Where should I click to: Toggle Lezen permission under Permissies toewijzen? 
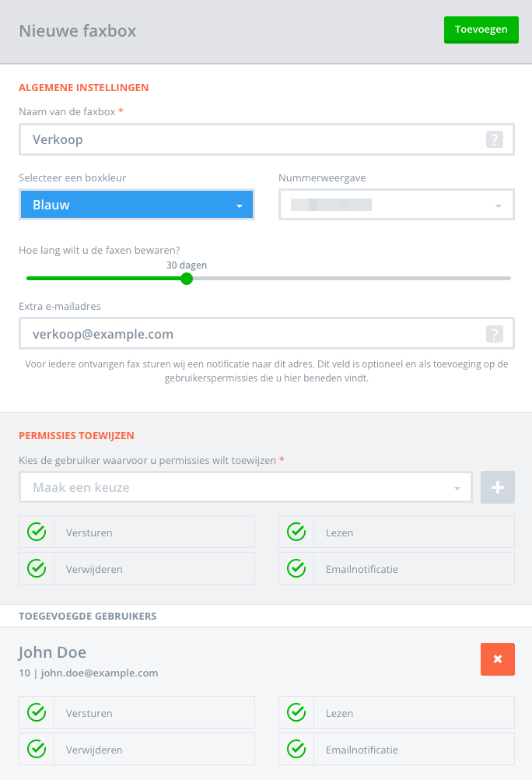(x=296, y=532)
